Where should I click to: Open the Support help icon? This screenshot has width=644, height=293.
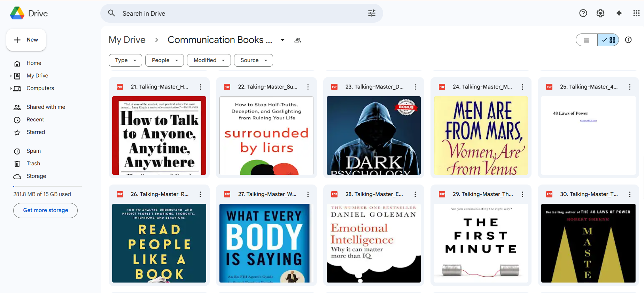pos(583,13)
